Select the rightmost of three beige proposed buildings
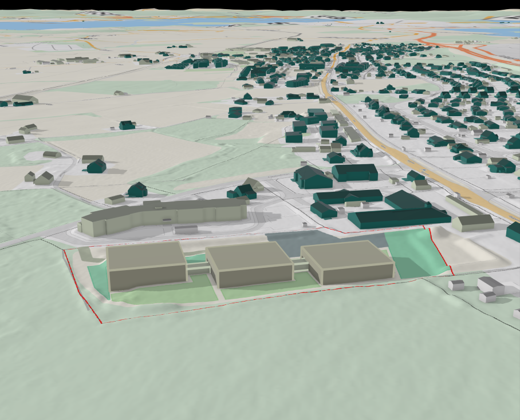The image size is (520, 420). click(x=348, y=262)
